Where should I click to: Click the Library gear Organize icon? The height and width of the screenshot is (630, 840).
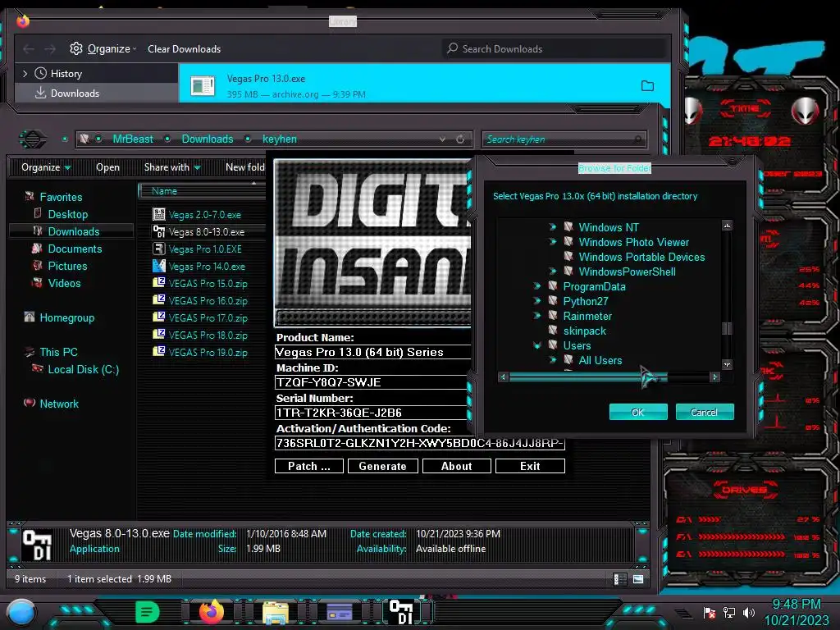coord(76,48)
